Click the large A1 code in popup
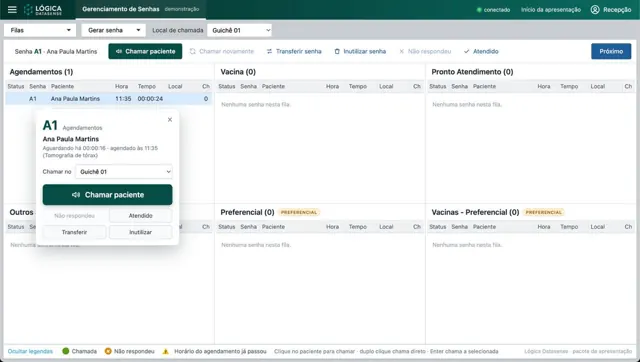The width and height of the screenshot is (640, 362). tap(50, 125)
